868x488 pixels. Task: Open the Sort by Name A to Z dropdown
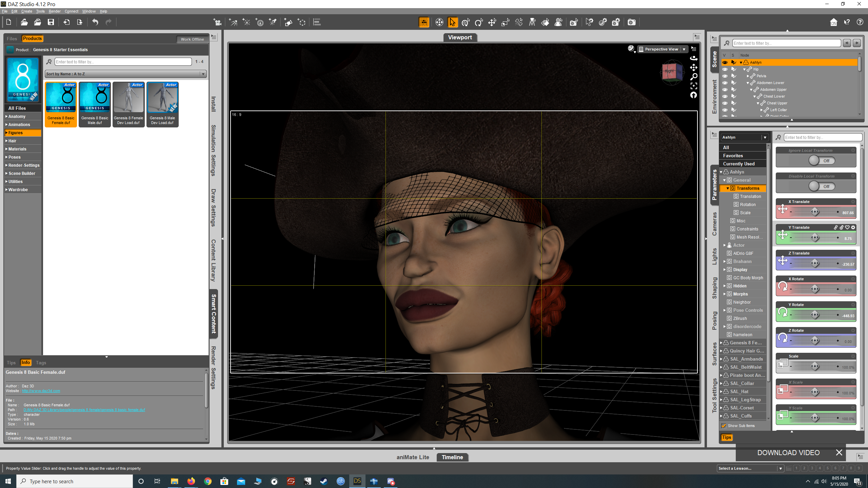[x=125, y=74]
